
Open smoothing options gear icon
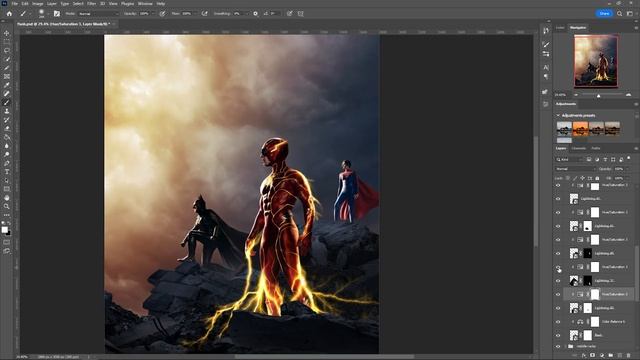coord(256,13)
